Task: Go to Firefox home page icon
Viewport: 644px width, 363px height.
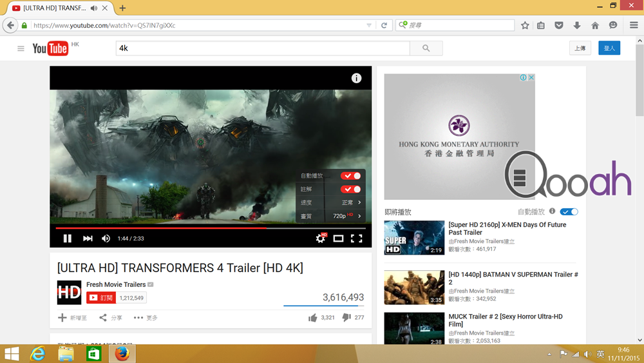Action: pyautogui.click(x=595, y=25)
